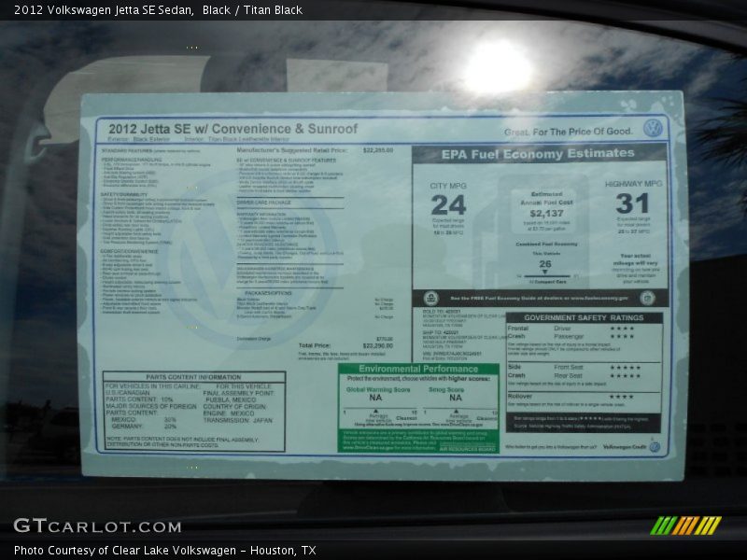This screenshot has width=747, height=560.
Task: Click the Total Price $23,290.00
Action: (345, 345)
